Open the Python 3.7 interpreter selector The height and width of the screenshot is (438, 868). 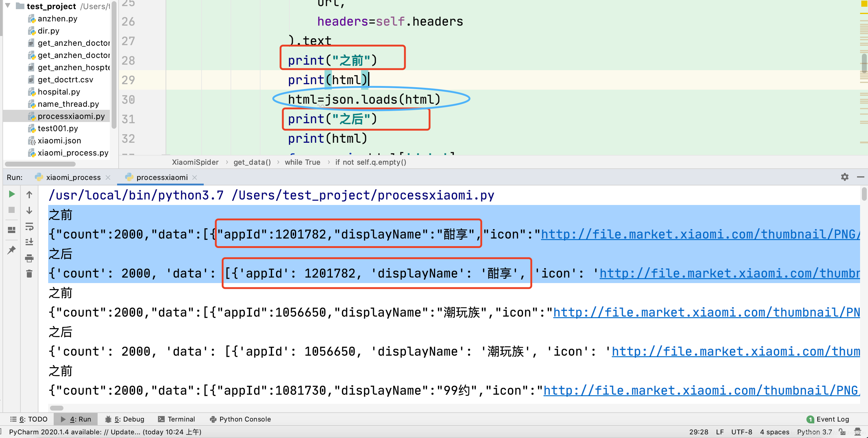coord(816,432)
